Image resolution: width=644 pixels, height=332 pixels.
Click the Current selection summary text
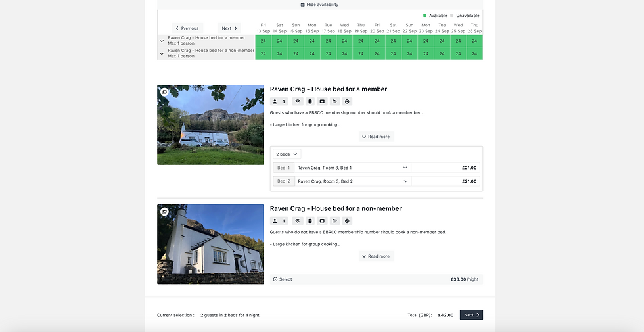(208, 315)
